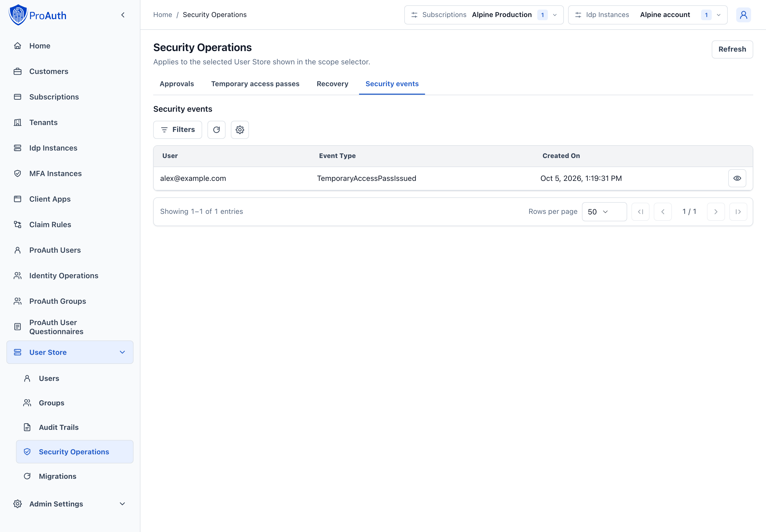The width and height of the screenshot is (766, 532).
Task: Open Tenants page
Action: click(x=70, y=122)
